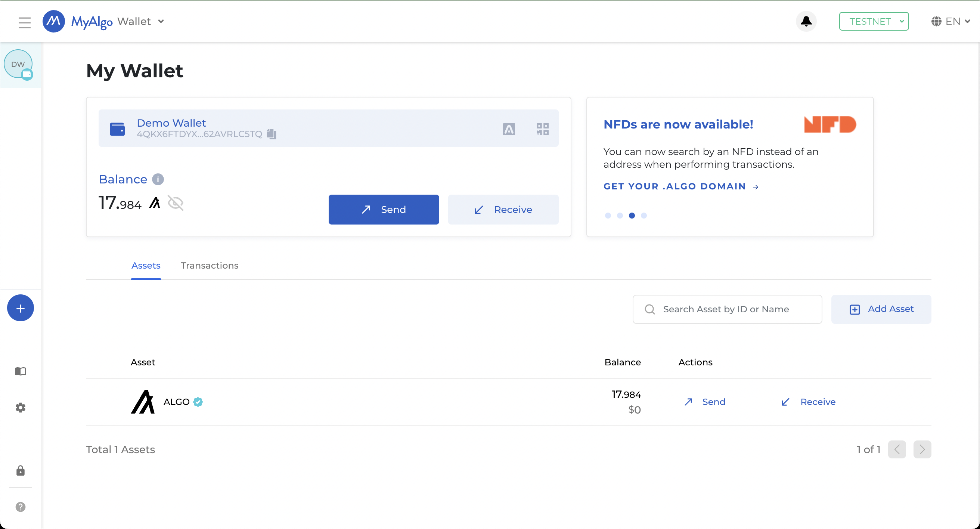This screenshot has width=980, height=529.
Task: Click the Algo symbol next to balance
Action: pos(155,202)
